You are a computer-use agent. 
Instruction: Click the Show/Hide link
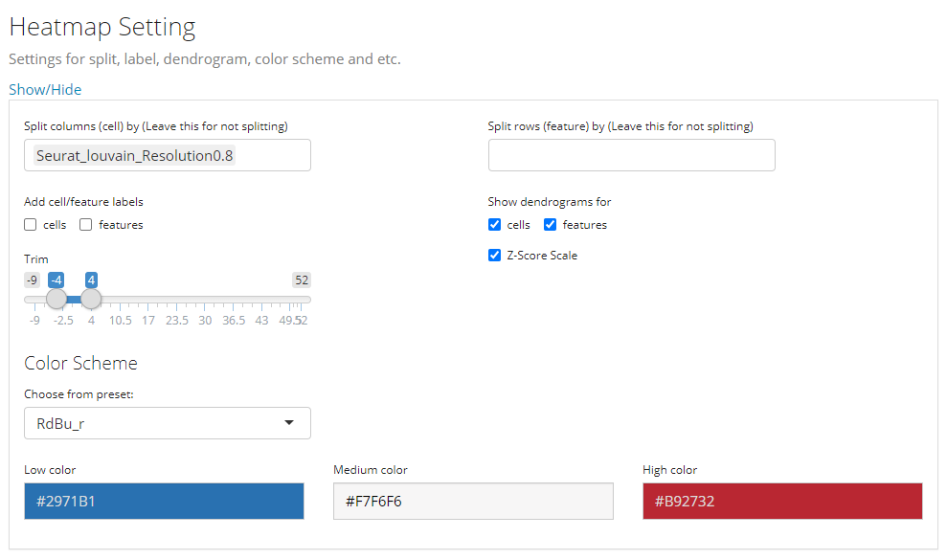pos(45,90)
